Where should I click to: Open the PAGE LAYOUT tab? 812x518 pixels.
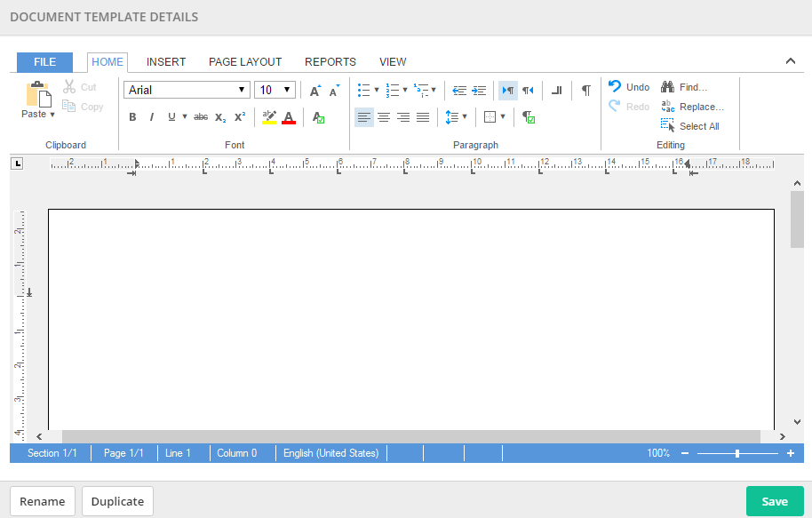245,62
